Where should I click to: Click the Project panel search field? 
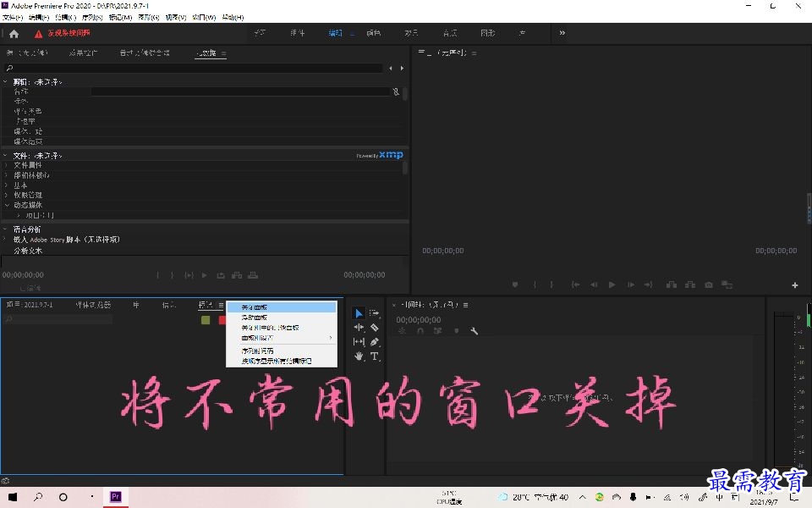(58, 319)
